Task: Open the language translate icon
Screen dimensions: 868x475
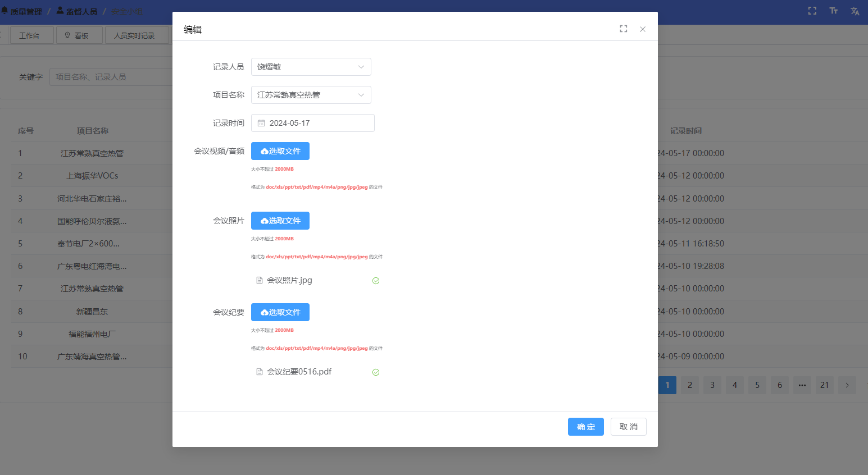Action: pos(855,11)
